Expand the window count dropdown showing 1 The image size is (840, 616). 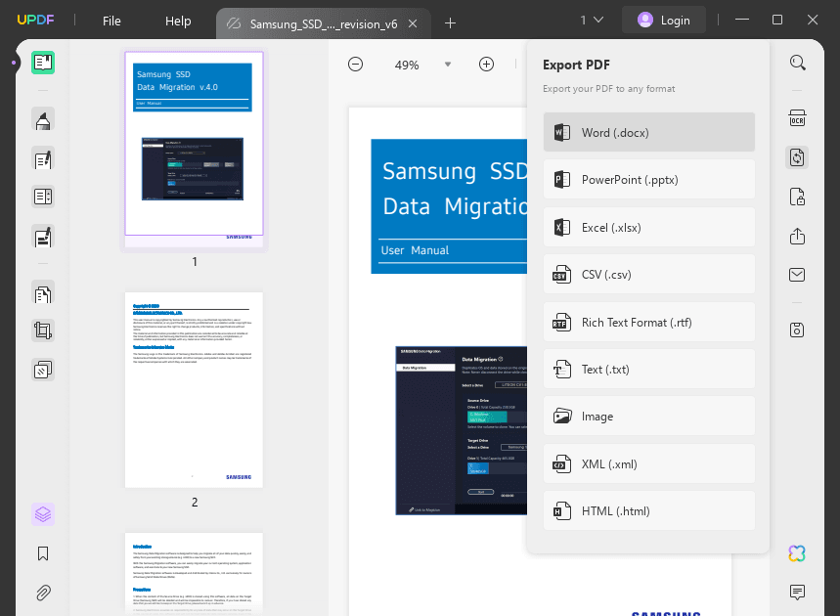[592, 20]
